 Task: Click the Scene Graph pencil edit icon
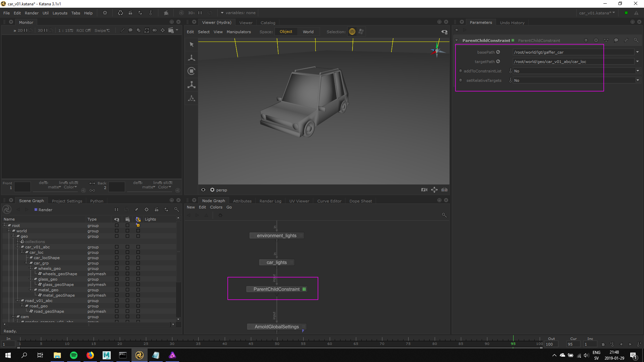(x=137, y=209)
